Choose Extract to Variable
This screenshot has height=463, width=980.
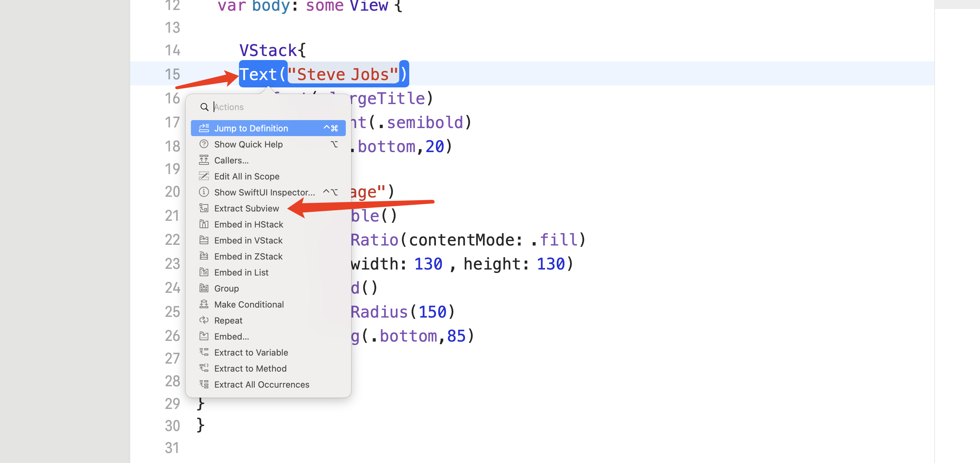[251, 352]
